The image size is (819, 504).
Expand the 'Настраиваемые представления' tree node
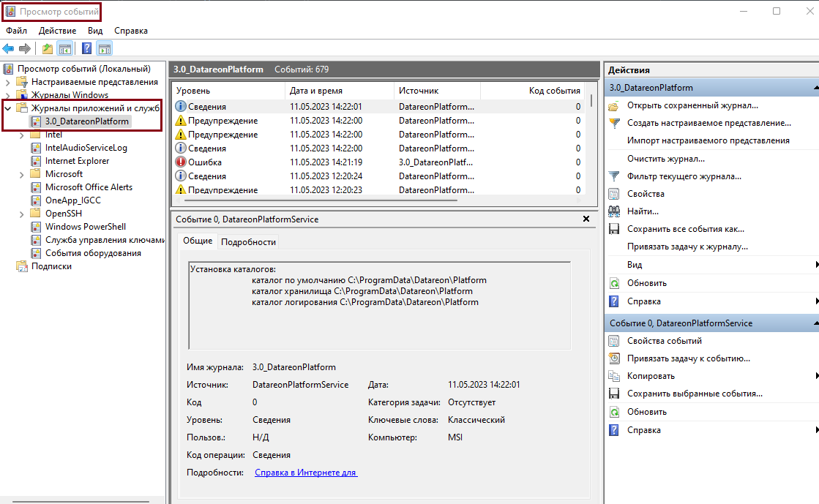coord(8,82)
